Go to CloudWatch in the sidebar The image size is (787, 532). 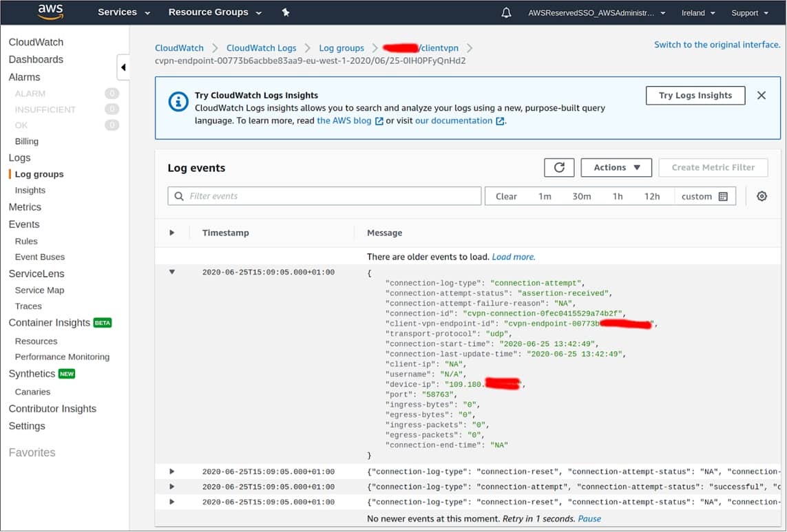[36, 42]
